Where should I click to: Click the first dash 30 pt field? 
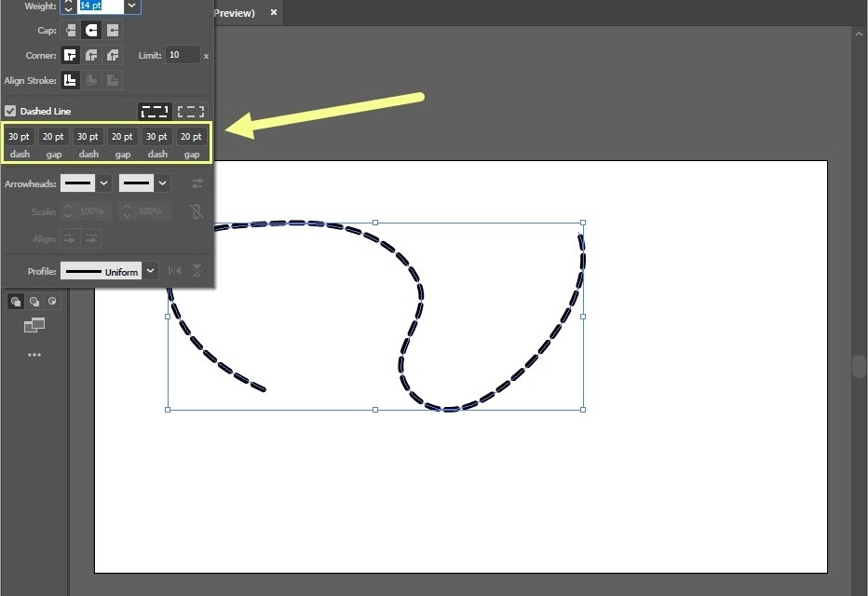[x=19, y=137]
